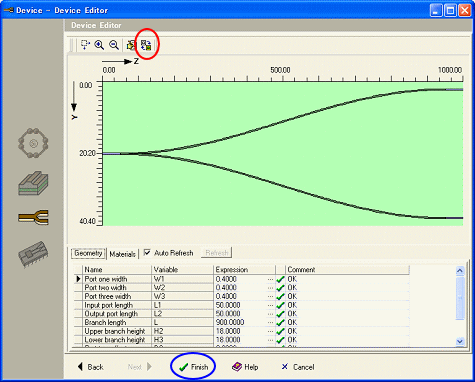This screenshot has height=382, width=475.
Task: Select the ridge waveguide layer icon in sidebar
Action: click(x=33, y=183)
